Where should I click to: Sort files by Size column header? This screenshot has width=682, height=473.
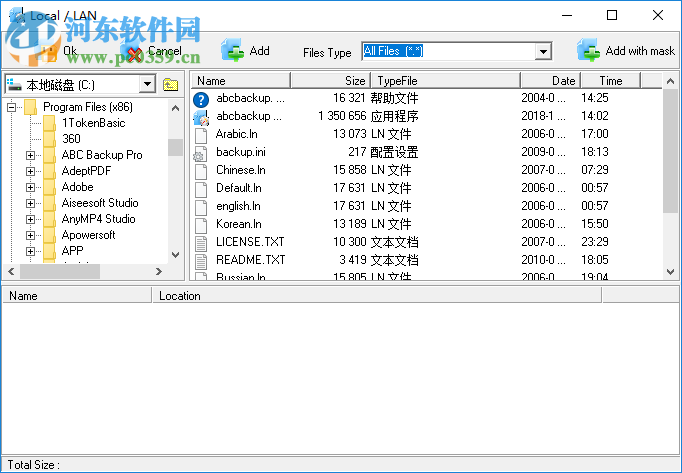[x=331, y=81]
